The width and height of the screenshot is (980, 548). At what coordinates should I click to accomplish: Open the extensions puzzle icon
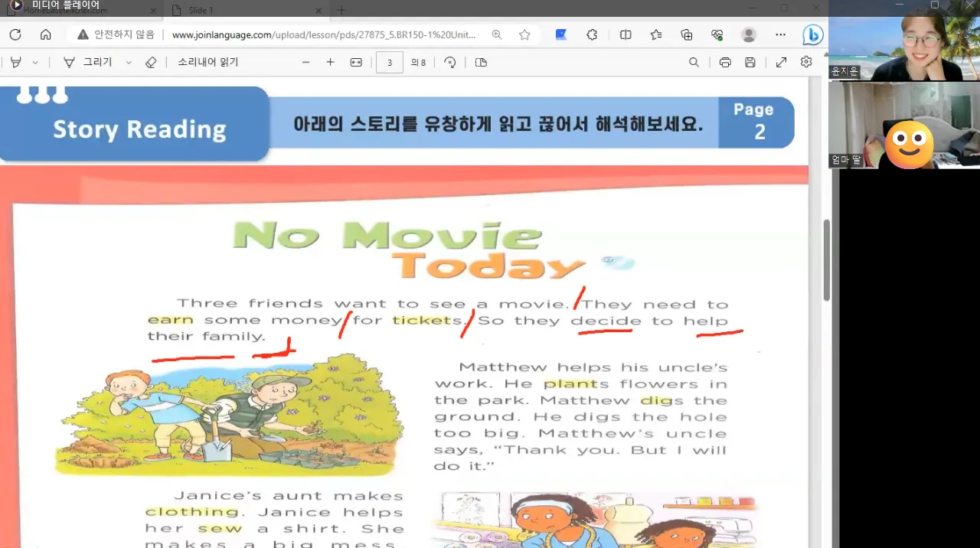(x=592, y=34)
